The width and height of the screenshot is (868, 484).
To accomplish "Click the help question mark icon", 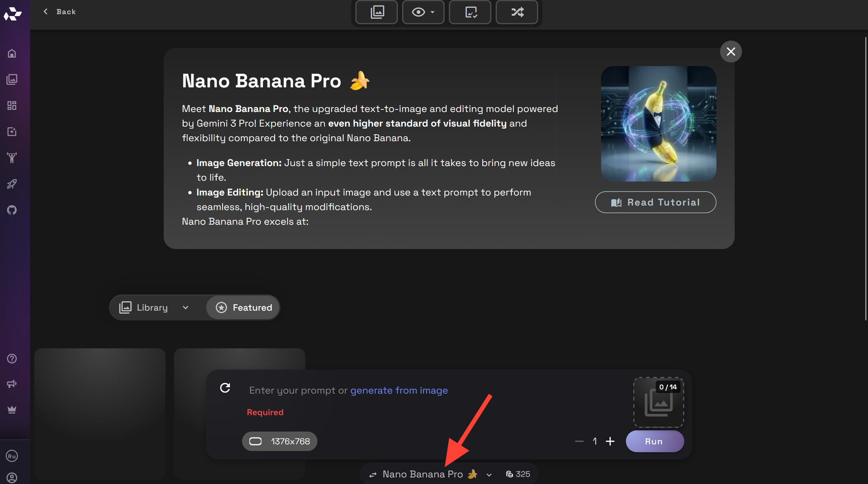I will [12, 359].
